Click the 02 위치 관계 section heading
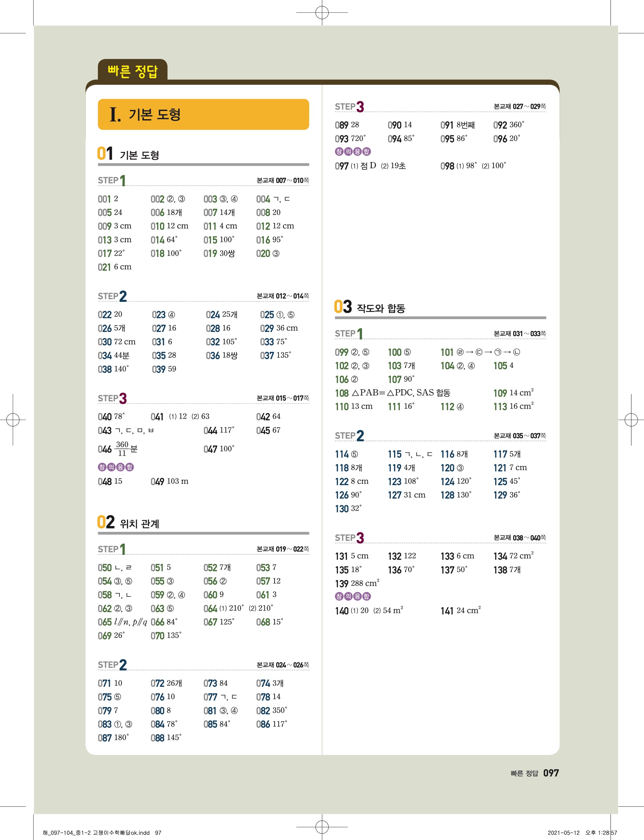The image size is (644, 840). (128, 523)
